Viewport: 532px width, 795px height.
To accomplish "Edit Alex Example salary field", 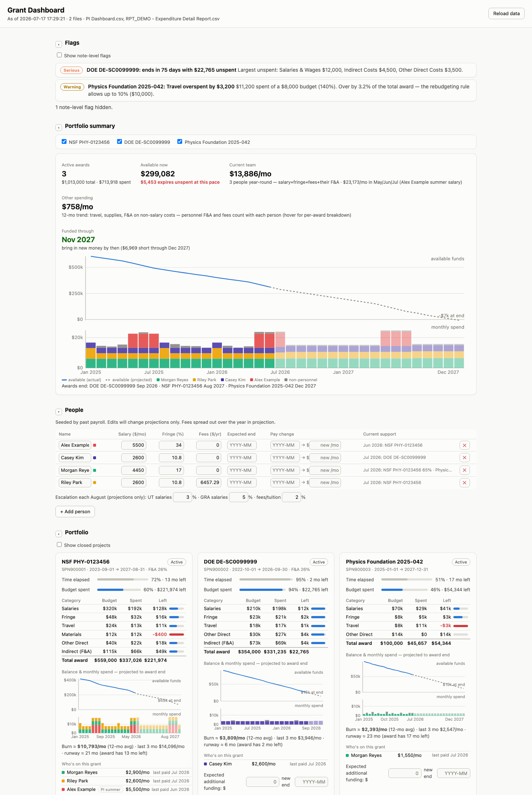I will click(x=134, y=445).
